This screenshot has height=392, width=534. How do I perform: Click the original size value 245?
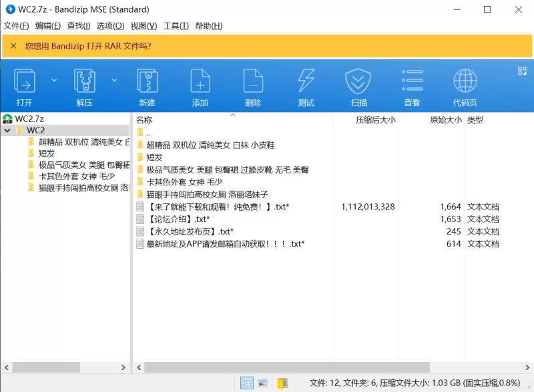click(x=454, y=231)
